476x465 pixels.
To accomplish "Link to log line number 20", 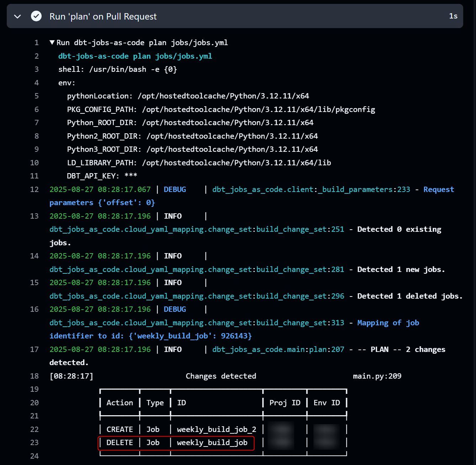I will pos(35,403).
